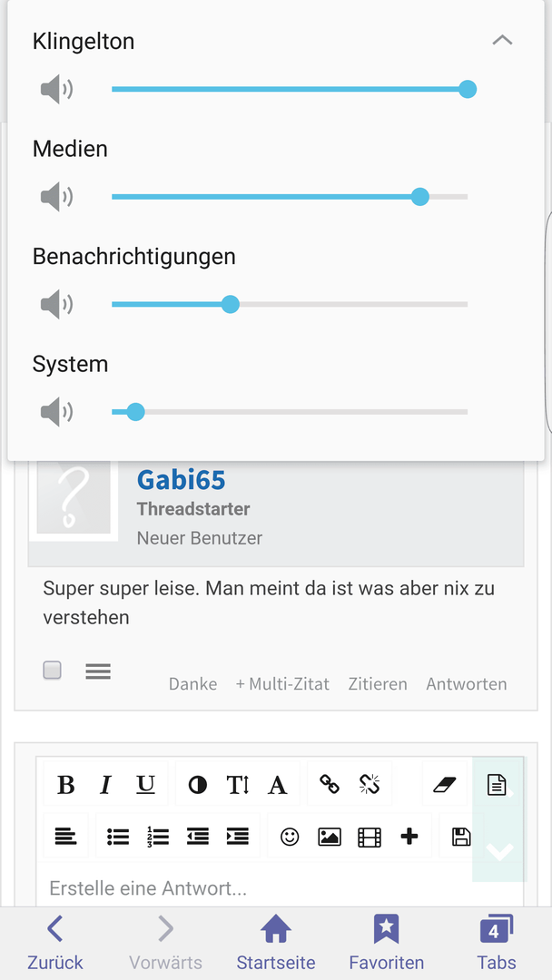Remove formatting with the eraser icon
This screenshot has width=552, height=980.
(x=445, y=784)
